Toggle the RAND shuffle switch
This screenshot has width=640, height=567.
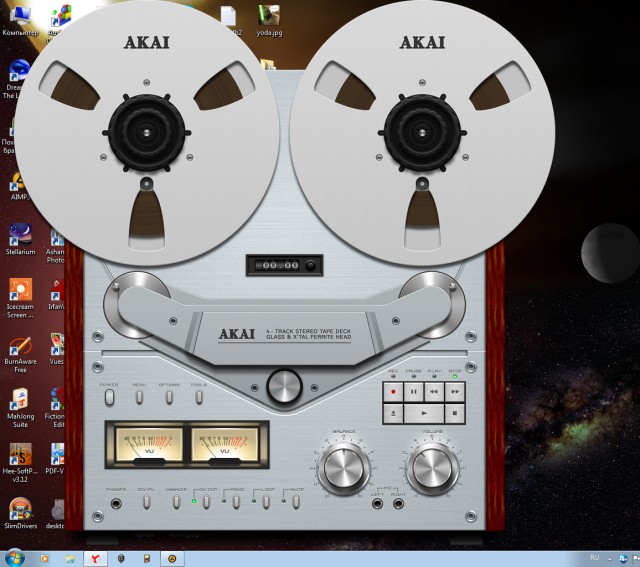click(x=236, y=502)
